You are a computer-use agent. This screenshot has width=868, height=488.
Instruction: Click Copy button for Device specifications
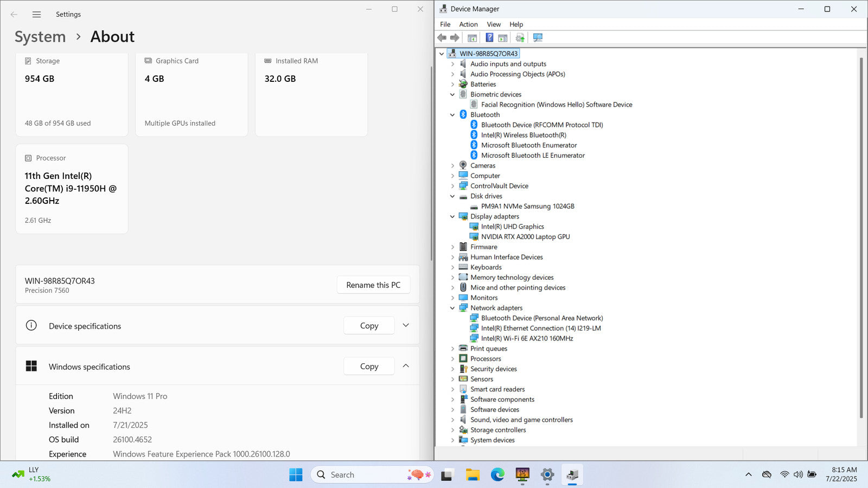(x=369, y=325)
